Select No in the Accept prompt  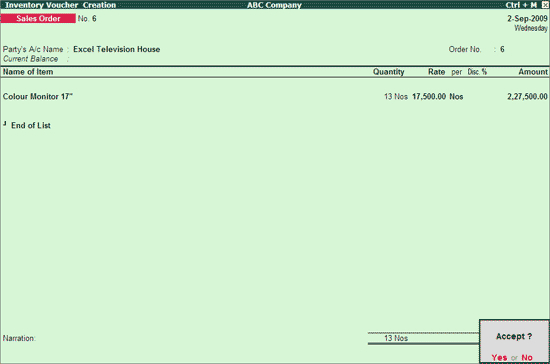tap(527, 357)
